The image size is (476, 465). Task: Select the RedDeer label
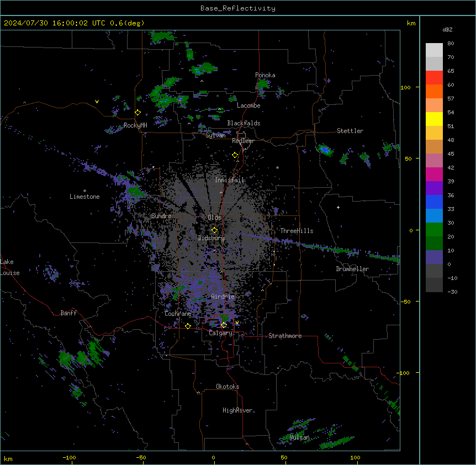tap(243, 141)
